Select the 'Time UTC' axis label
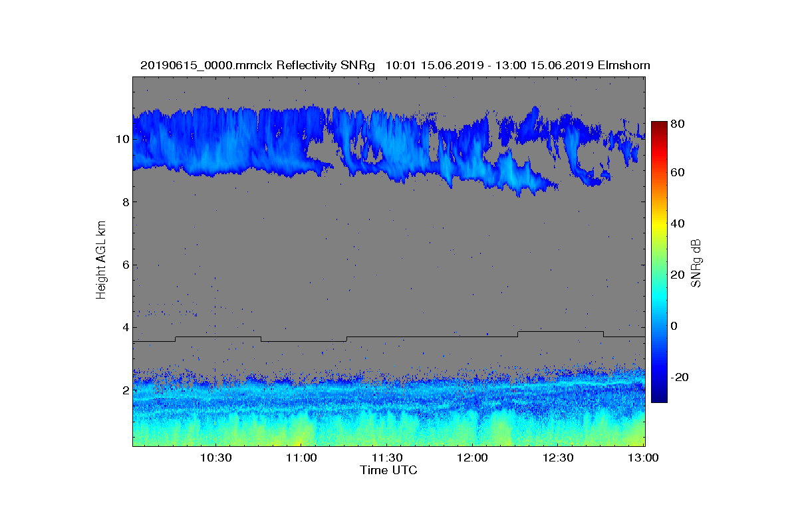 tap(389, 470)
